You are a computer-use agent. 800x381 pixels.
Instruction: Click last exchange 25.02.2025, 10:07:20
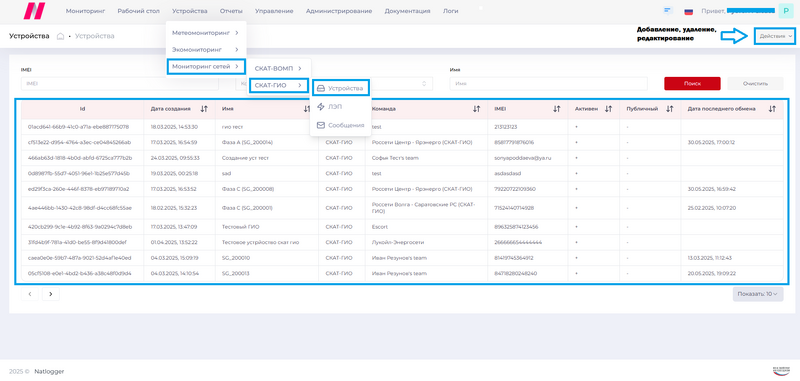pyautogui.click(x=711, y=208)
